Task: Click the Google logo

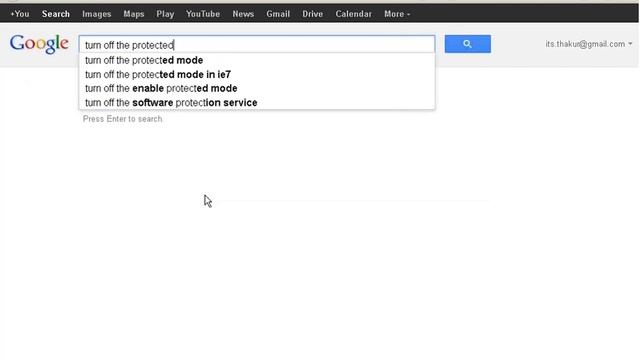Action: [39, 44]
